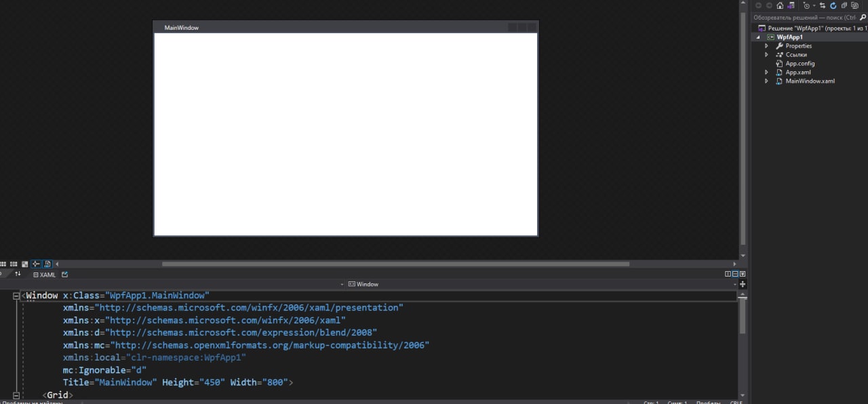Click the switch views icon beside Home
868x404 pixels.
tap(791, 5)
